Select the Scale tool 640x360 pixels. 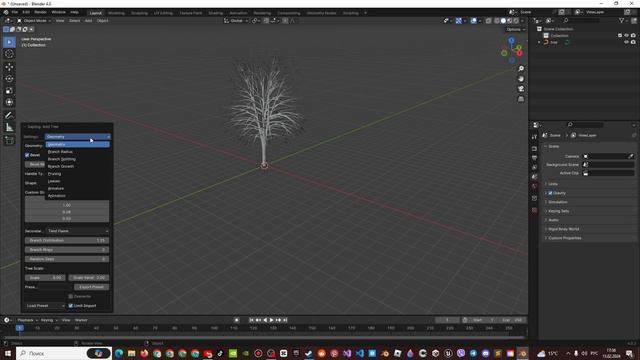9,90
